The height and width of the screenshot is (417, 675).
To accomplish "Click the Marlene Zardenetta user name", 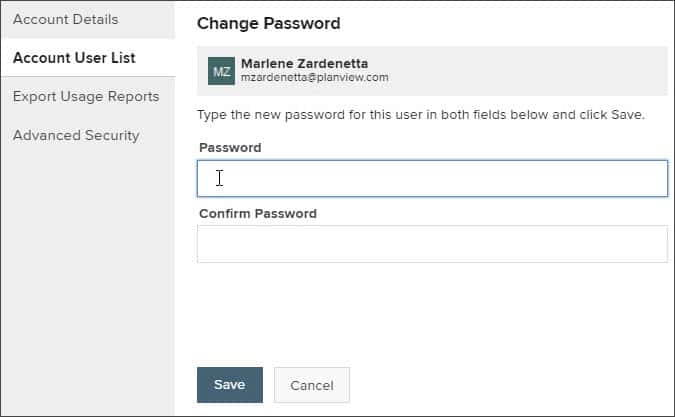I will coord(304,63).
